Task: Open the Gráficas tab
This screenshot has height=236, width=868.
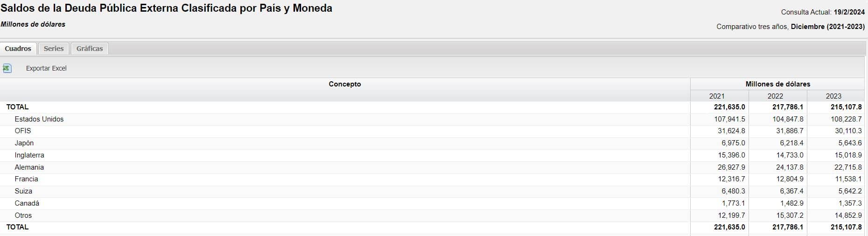Action: click(x=90, y=49)
